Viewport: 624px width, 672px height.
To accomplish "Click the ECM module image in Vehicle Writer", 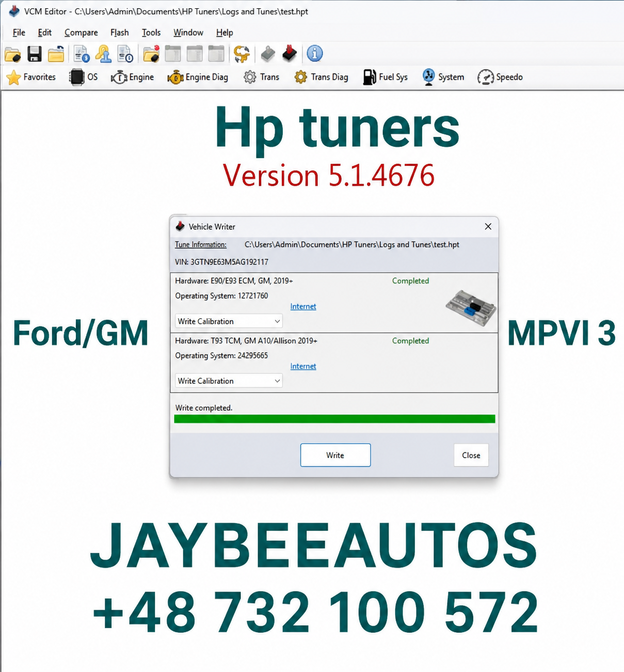I will point(471,308).
